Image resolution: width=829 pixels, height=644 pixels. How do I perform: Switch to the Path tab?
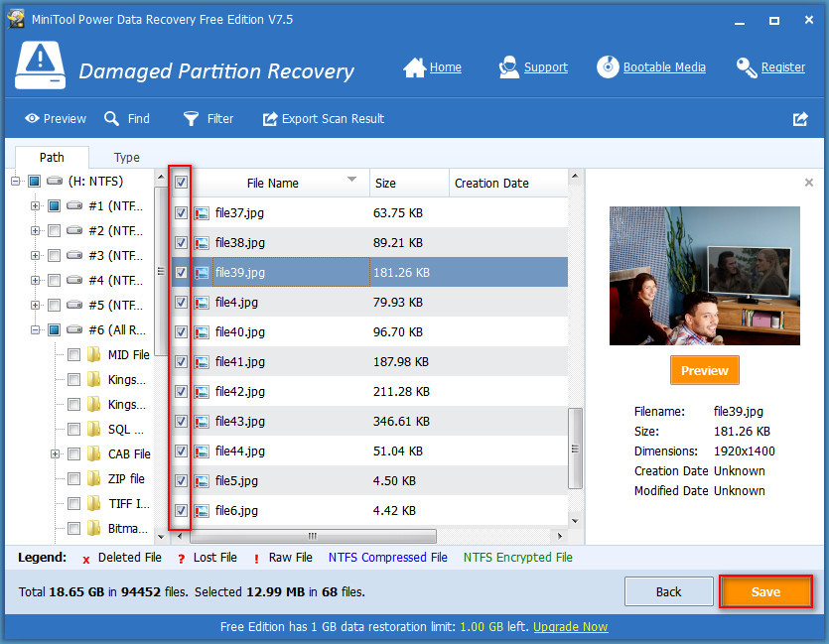(52, 158)
